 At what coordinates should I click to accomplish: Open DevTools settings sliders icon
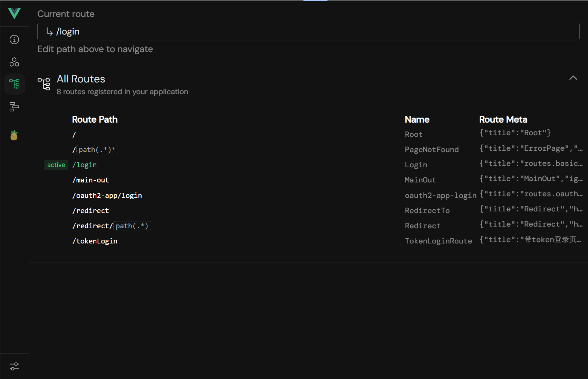click(14, 366)
